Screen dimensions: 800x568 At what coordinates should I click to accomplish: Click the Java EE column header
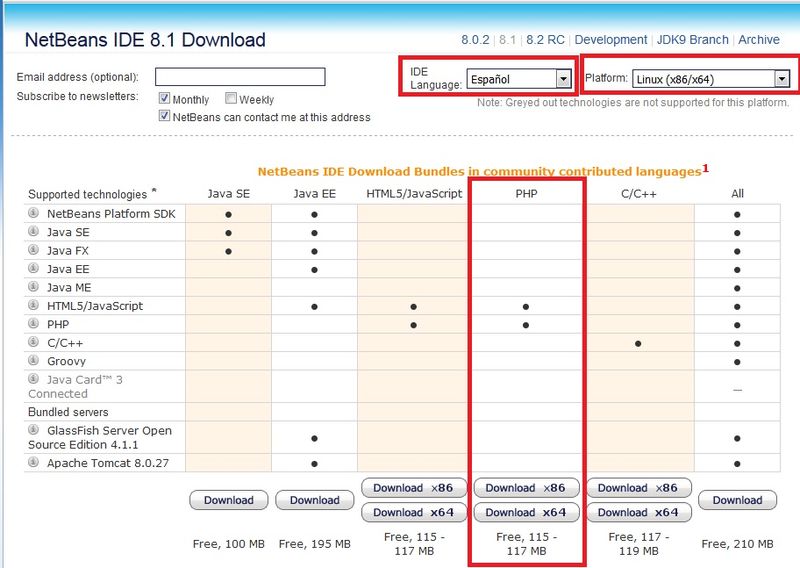[315, 193]
